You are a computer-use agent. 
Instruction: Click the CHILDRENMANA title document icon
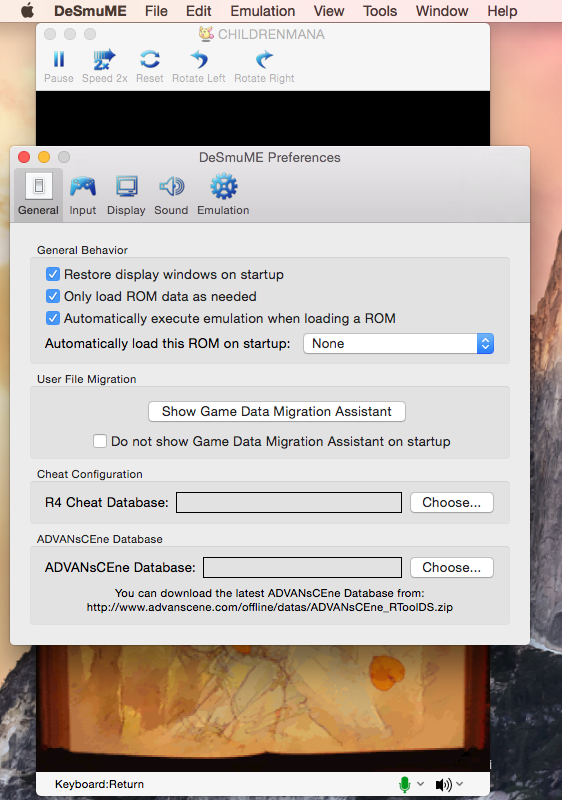tap(206, 34)
